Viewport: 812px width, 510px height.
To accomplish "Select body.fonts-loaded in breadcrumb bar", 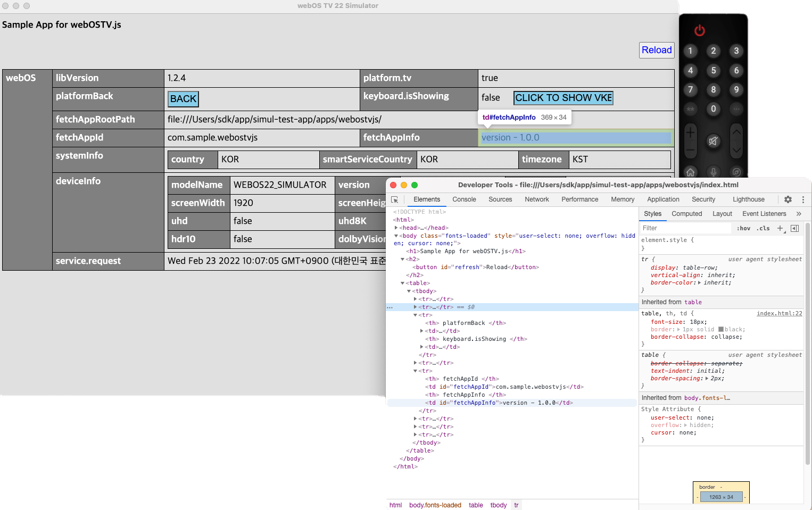I will pyautogui.click(x=435, y=505).
